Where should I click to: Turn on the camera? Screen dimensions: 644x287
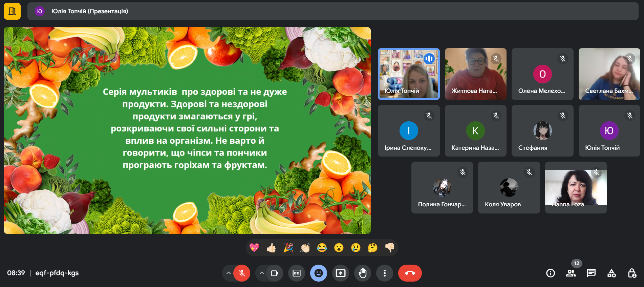(x=275, y=273)
